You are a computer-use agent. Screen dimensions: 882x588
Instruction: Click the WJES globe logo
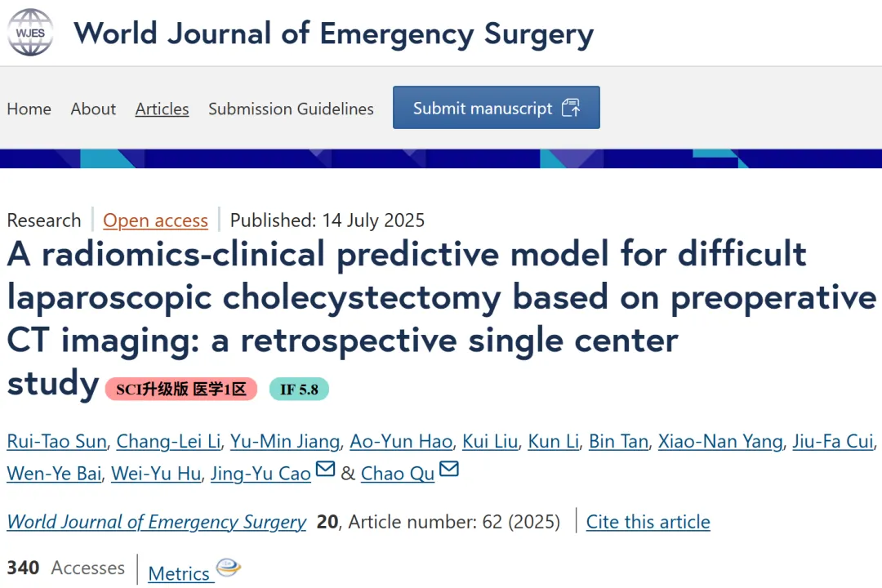tap(30, 32)
